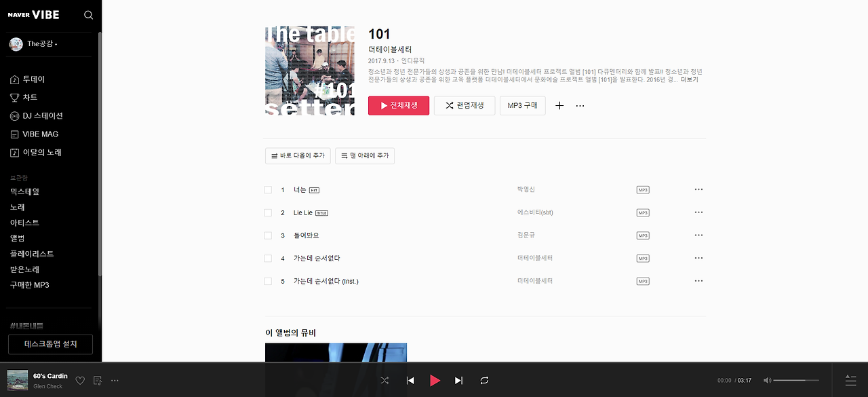Click MP3 icon for track 너는

point(643,190)
